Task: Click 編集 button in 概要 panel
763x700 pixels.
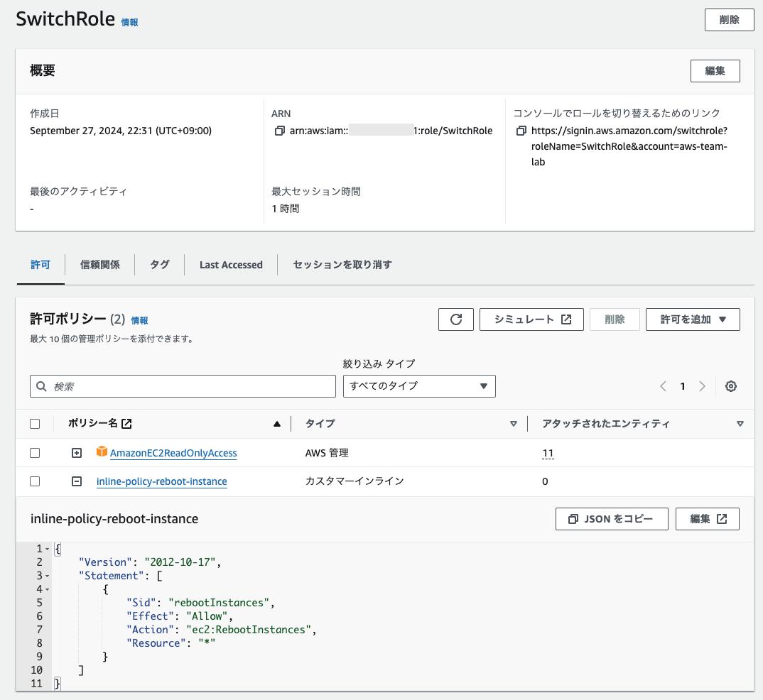Action: [715, 71]
